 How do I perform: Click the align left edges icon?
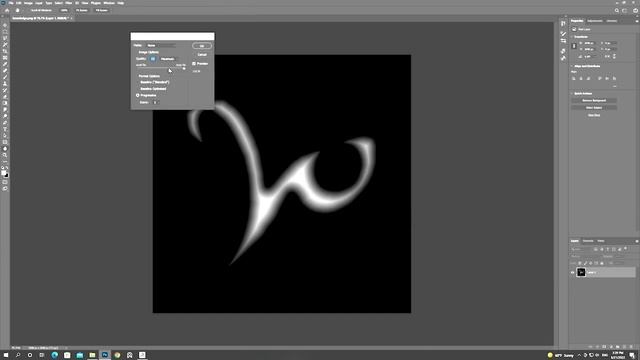[x=574, y=78]
